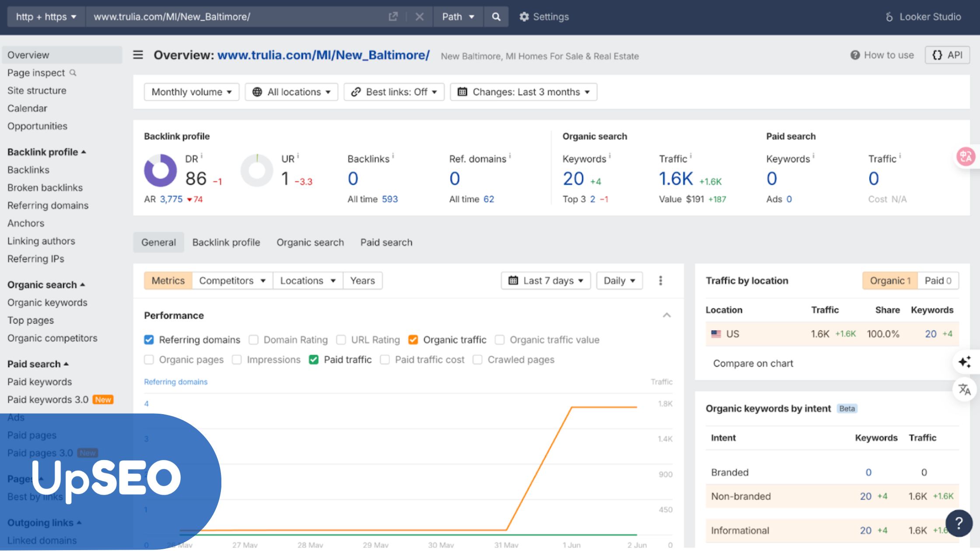Enable Organic pages checkbox

(149, 359)
